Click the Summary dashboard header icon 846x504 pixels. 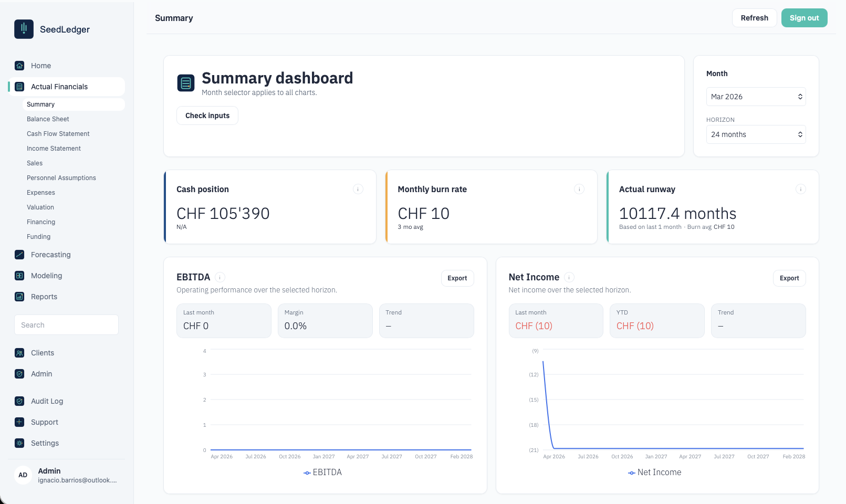point(186,83)
